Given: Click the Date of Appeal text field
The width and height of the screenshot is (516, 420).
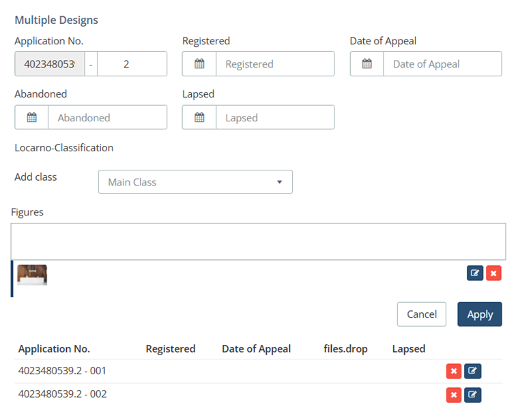Looking at the screenshot, I should point(442,64).
